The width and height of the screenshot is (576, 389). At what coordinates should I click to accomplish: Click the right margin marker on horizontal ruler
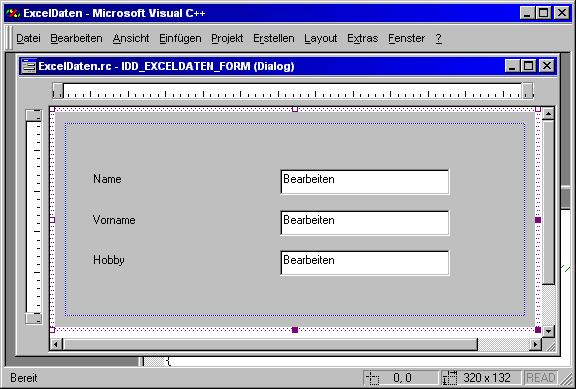coord(528,90)
